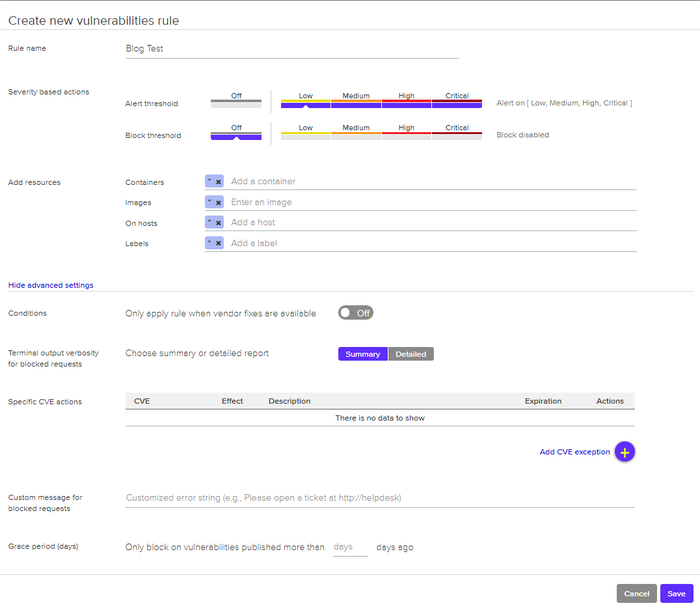Cancel creating the rule
This screenshot has width=700, height=610.
tap(636, 594)
